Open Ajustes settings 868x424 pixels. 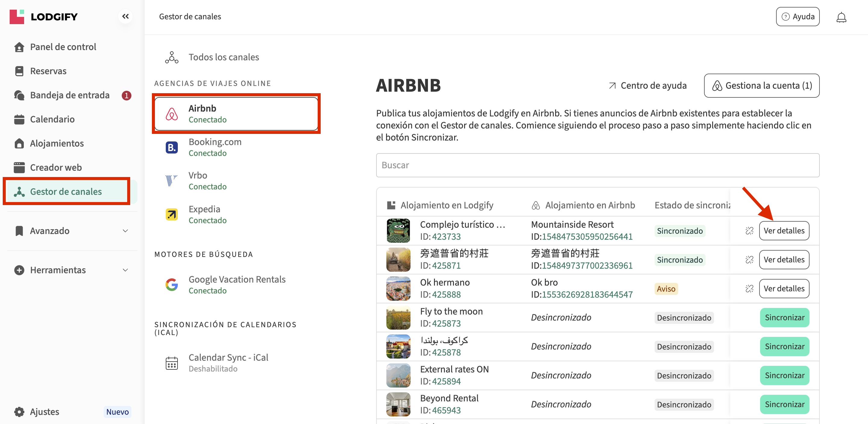click(45, 412)
